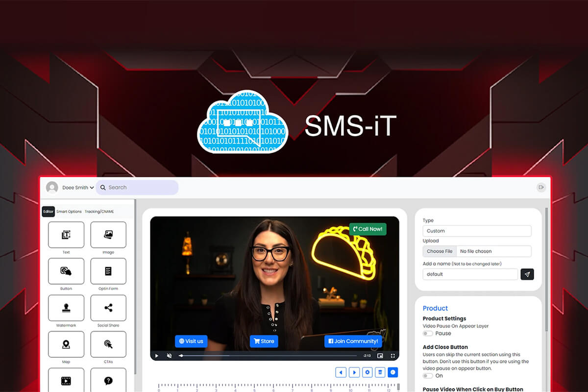Unmute the video player sound

pos(169,356)
